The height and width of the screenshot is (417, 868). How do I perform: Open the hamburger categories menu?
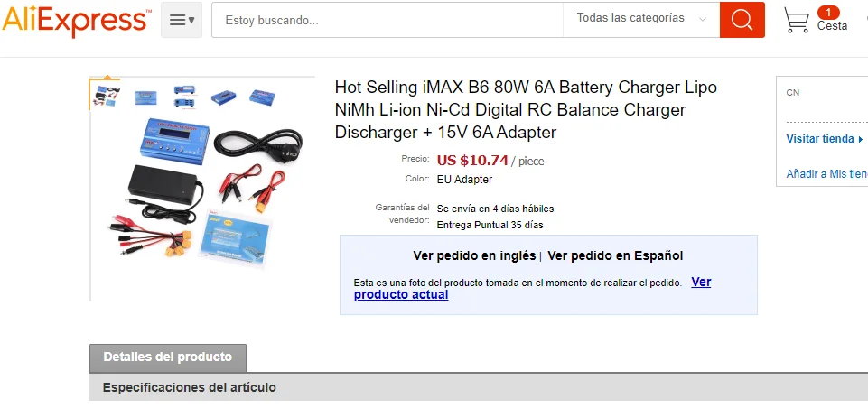tap(182, 20)
